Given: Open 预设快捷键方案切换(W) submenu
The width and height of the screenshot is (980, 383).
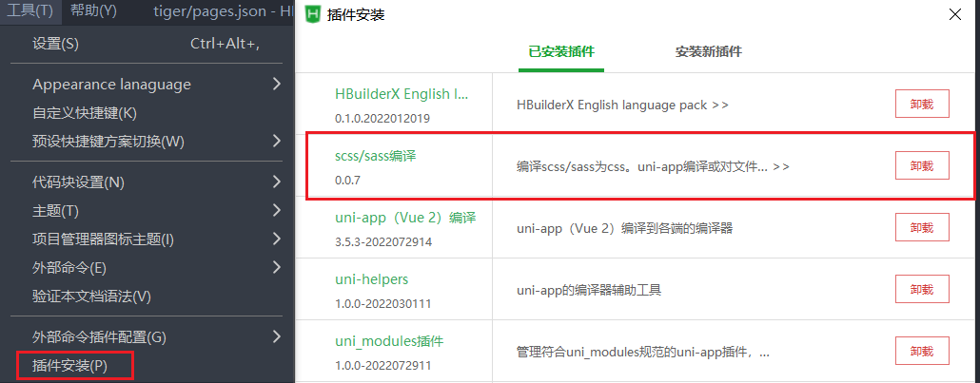Looking at the screenshot, I should click(x=147, y=142).
